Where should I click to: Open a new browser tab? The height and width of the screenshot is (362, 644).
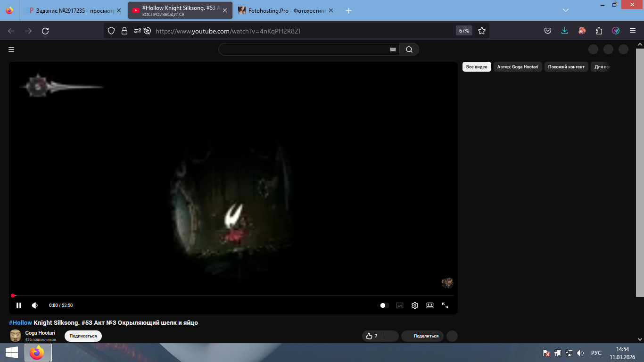coord(349,10)
